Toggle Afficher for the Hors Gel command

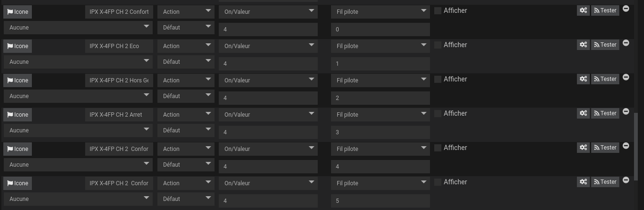coord(438,80)
